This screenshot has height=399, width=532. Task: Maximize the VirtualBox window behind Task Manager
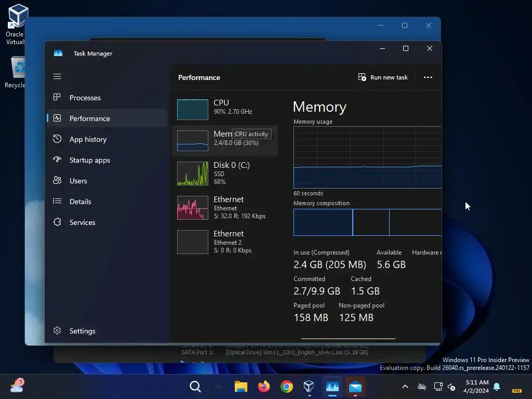404,25
